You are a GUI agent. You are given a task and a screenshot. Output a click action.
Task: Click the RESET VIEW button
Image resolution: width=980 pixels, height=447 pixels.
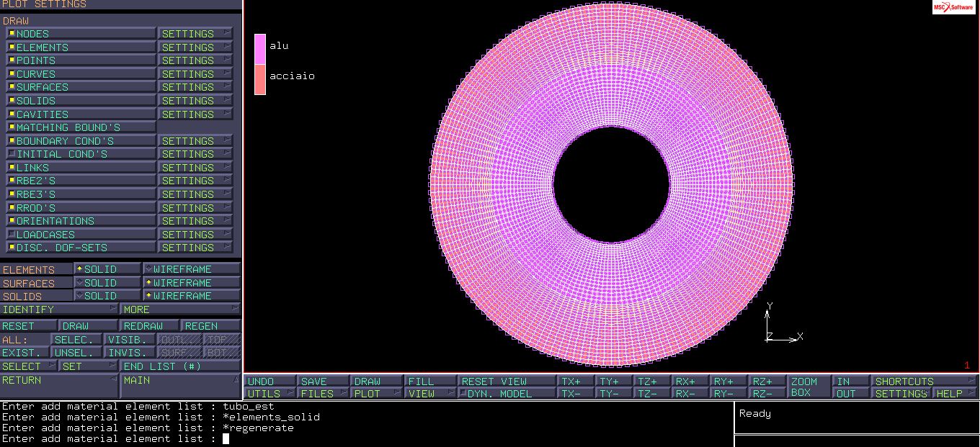[x=507, y=381]
